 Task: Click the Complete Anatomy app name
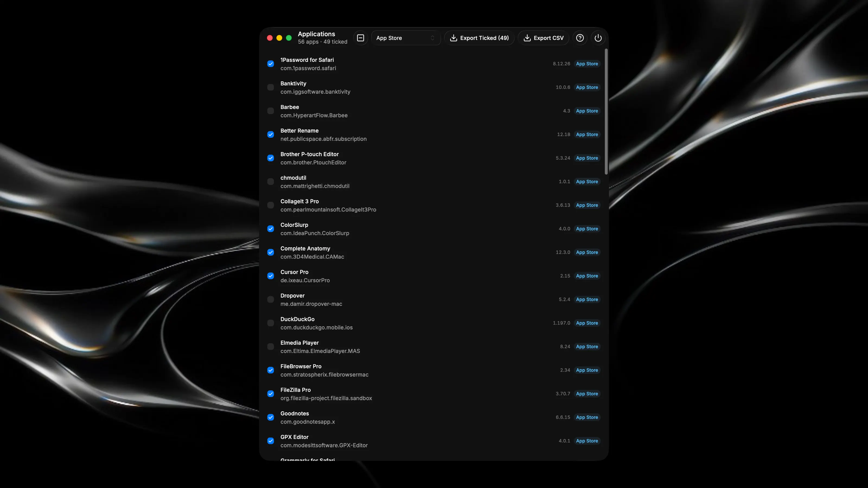(x=305, y=248)
